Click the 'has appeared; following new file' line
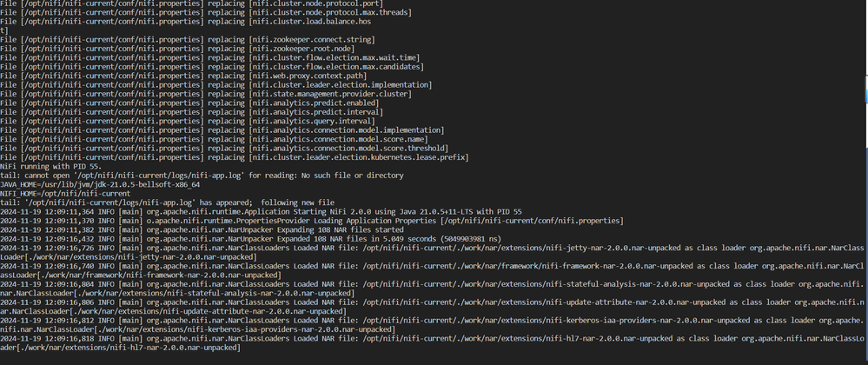Viewport: 868px width, 365px height. pyautogui.click(x=167, y=202)
